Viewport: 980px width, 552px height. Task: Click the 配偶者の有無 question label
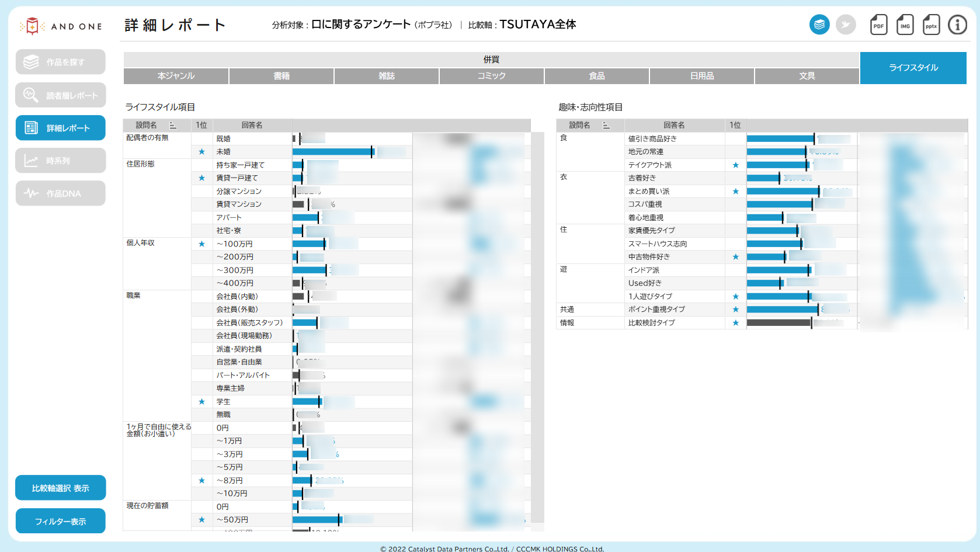tap(148, 138)
